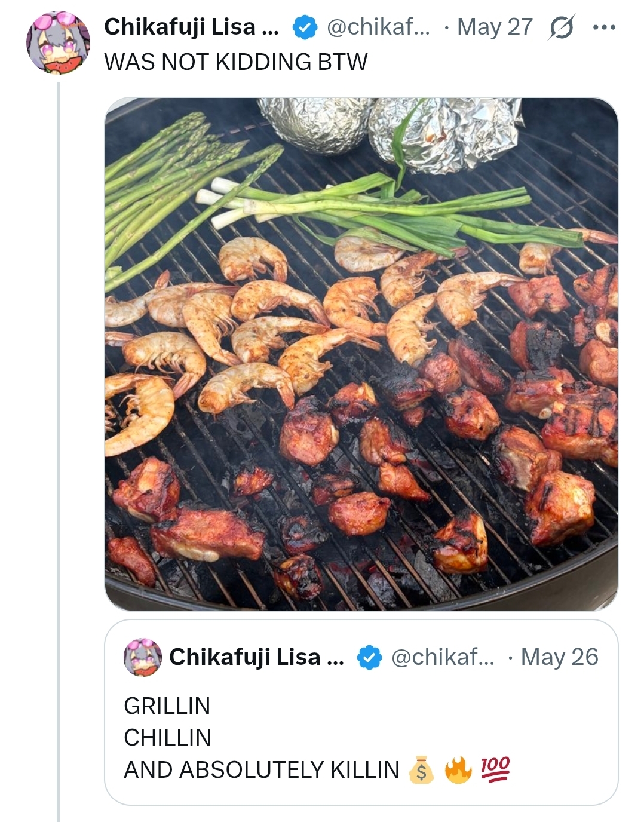Click the verified badge in quoted tweet
Image resolution: width=644 pixels, height=822 pixels.
click(x=369, y=657)
